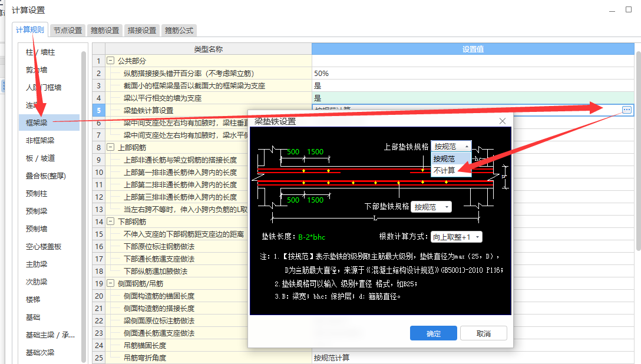Collapse the 侧面钢筋/吊筋 group

(110, 283)
